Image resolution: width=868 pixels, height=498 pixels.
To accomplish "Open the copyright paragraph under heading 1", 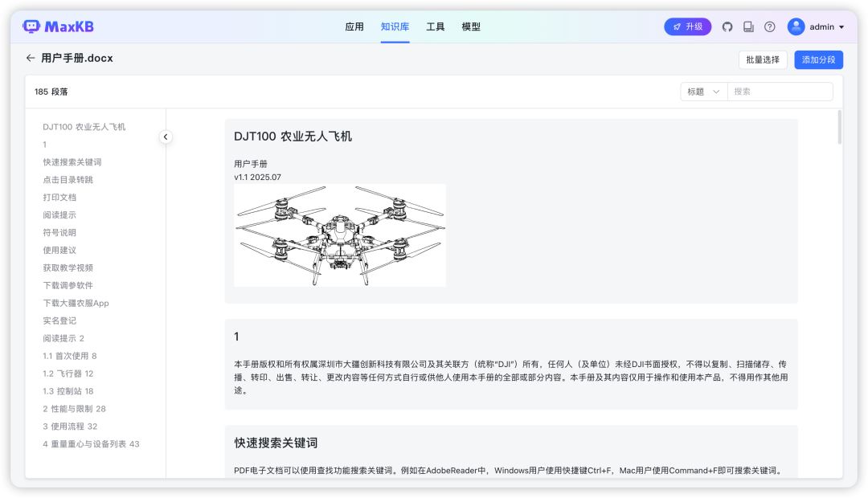I will 510,378.
